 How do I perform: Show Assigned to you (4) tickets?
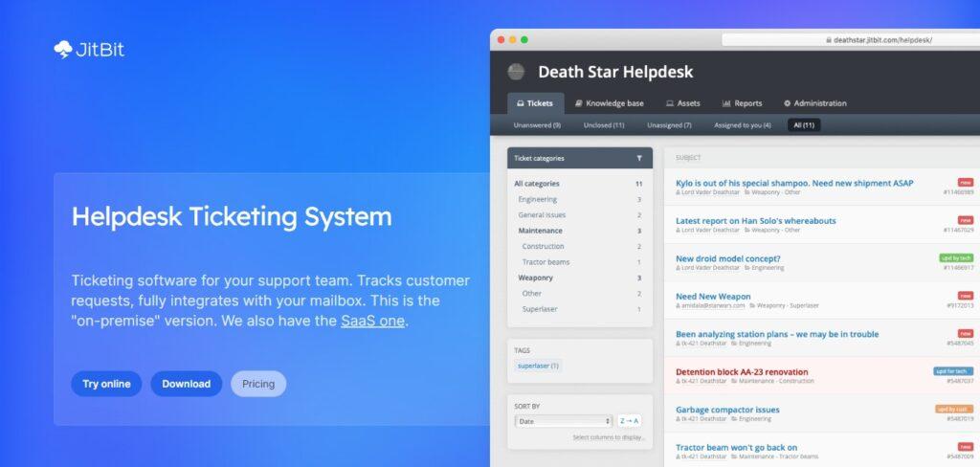coord(743,125)
